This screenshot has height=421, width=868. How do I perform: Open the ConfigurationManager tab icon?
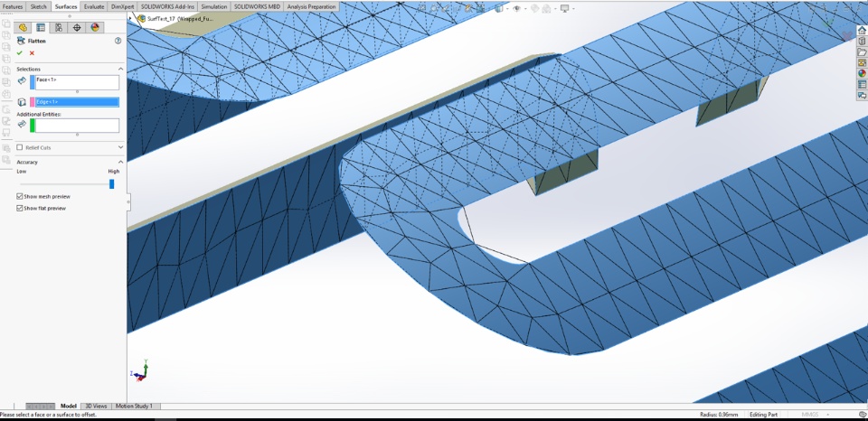(x=59, y=28)
